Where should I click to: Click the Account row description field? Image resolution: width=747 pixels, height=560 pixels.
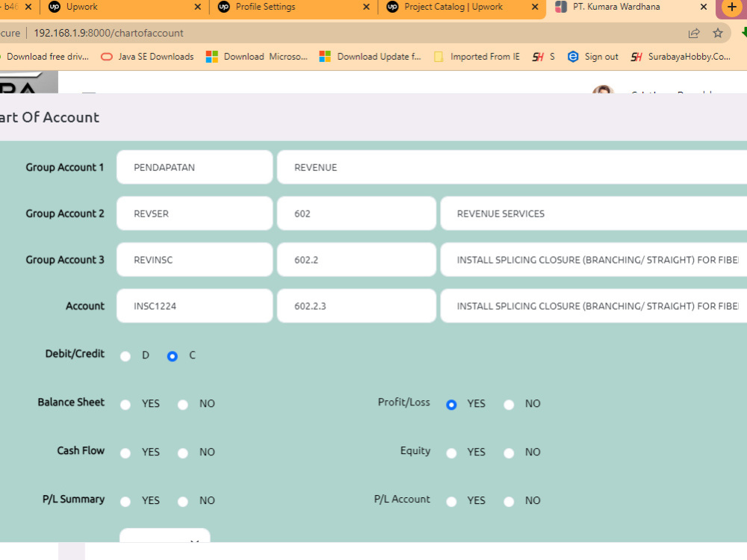(594, 305)
